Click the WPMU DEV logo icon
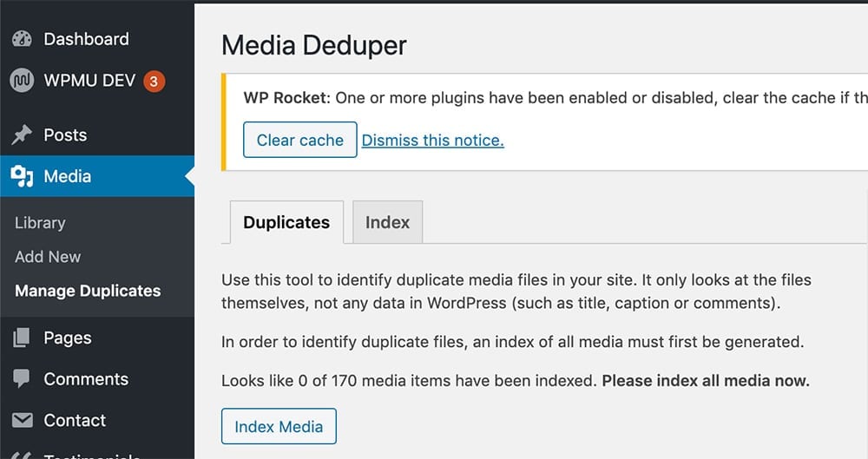 (x=22, y=81)
